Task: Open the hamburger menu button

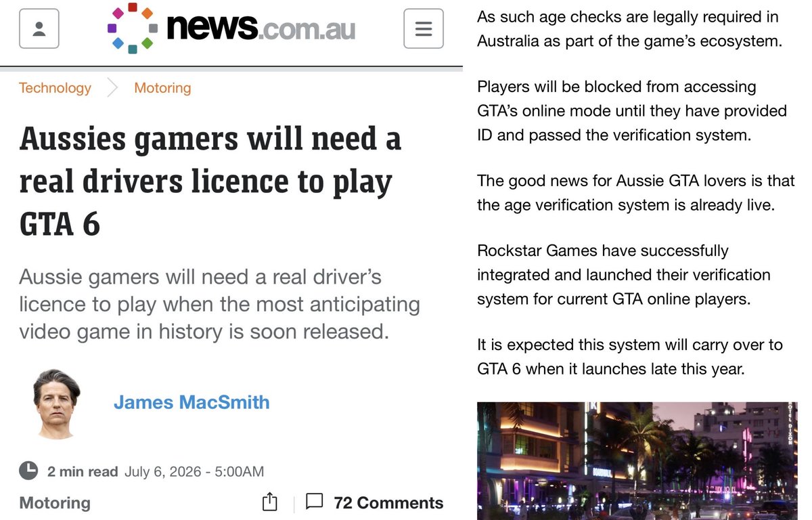Action: point(424,28)
